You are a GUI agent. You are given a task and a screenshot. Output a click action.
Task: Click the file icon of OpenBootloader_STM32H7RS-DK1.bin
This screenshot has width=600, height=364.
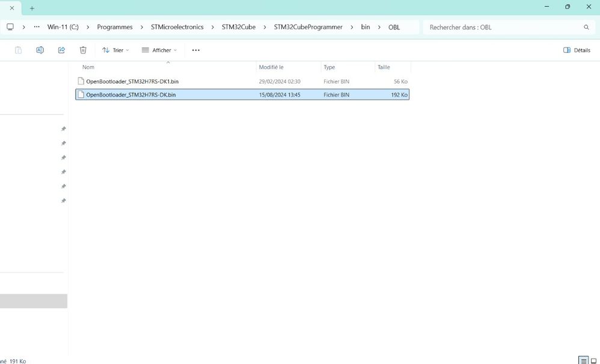click(81, 81)
